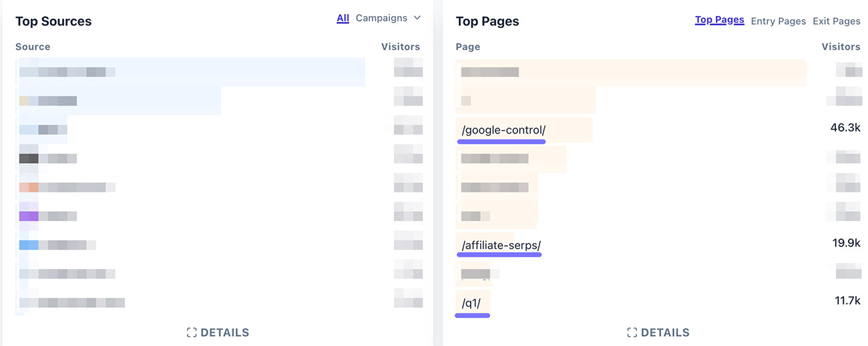Click the expand icon beside Top Pages DETAILS
The height and width of the screenshot is (346, 868).
(632, 333)
